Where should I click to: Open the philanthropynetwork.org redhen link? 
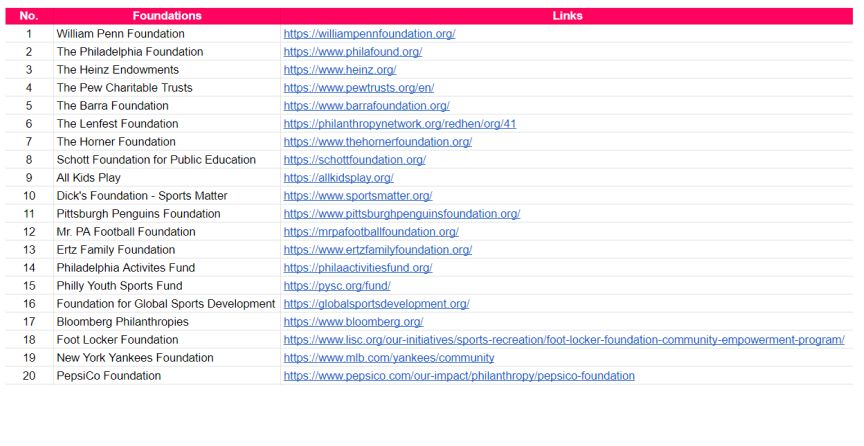pos(399,124)
